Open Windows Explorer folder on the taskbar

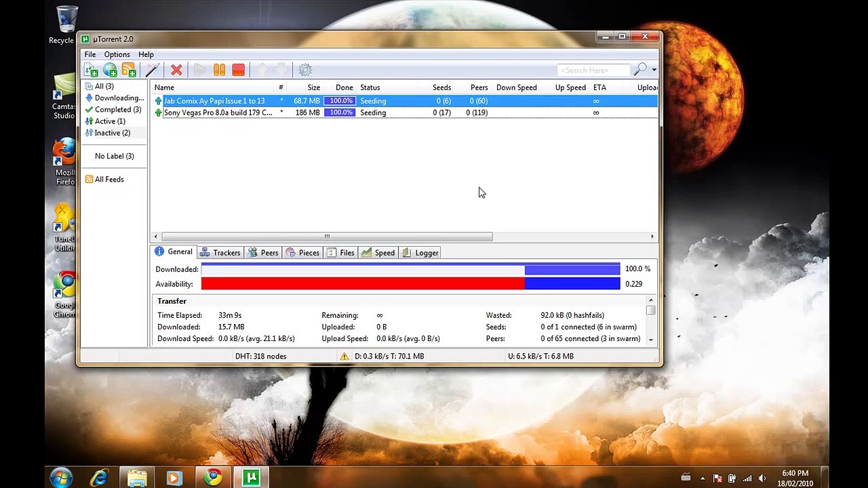[137, 477]
